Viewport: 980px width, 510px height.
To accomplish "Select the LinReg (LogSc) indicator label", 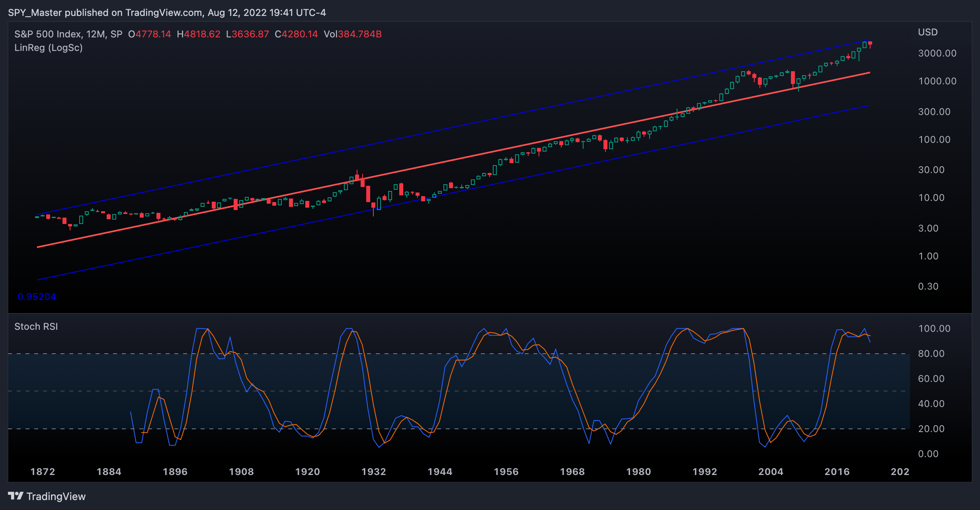I will [49, 48].
